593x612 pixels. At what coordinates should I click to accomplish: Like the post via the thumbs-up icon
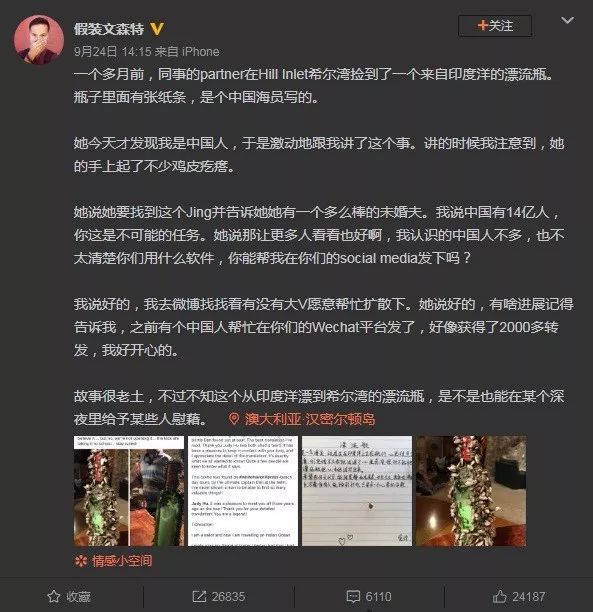tap(499, 596)
